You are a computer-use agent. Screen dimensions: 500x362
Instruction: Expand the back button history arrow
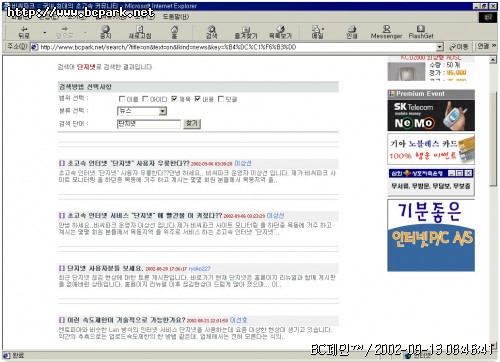tap(45, 33)
